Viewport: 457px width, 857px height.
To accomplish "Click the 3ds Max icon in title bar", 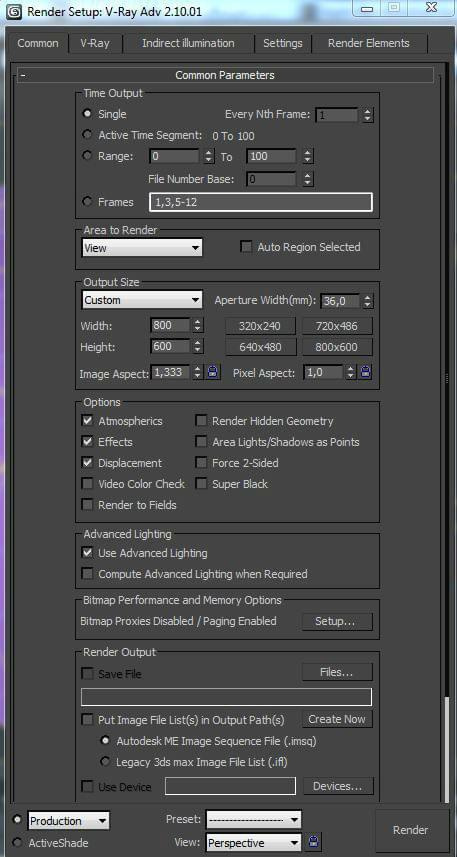I will click(x=14, y=10).
